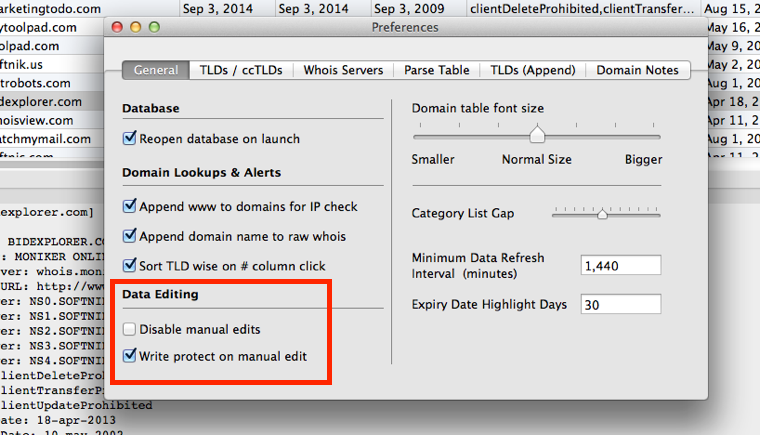Click the Category List Gap slider thumb

tap(602, 213)
